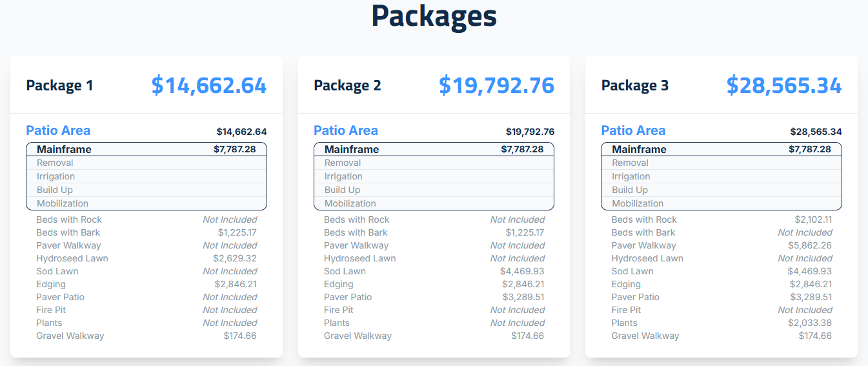Choose the Package 3 heading
The height and width of the screenshot is (366, 868).
(x=635, y=85)
